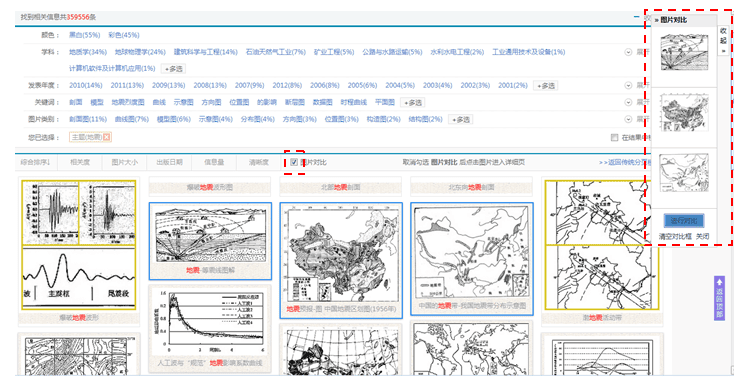Remove the 主题(地震) filter tag with the red X
The image size is (736, 383).
point(107,137)
